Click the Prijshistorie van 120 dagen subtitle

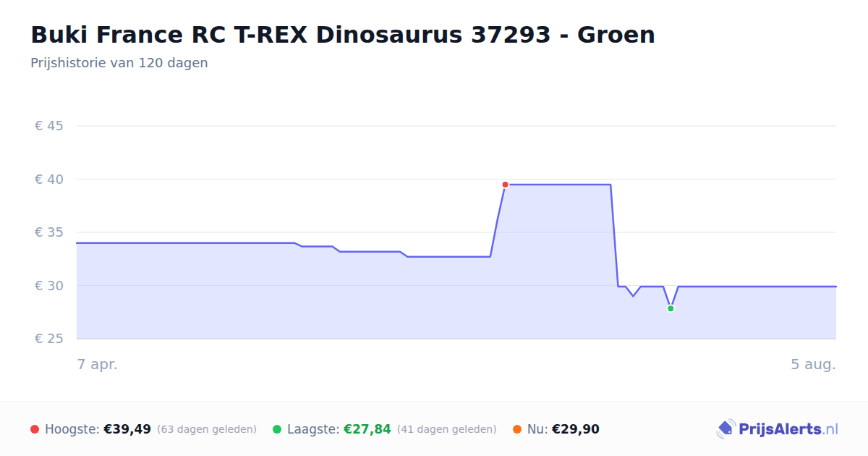(x=119, y=63)
